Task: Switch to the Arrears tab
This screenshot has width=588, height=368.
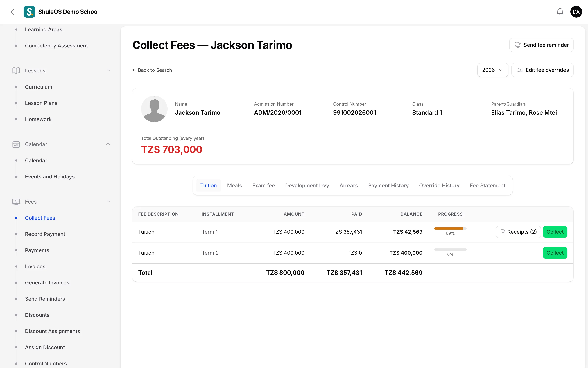Action: point(348,185)
